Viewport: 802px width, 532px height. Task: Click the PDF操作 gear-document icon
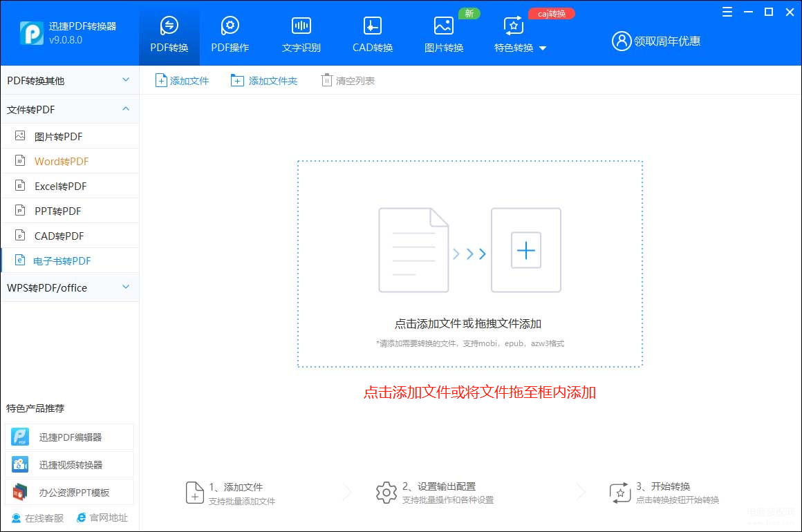coord(230,25)
